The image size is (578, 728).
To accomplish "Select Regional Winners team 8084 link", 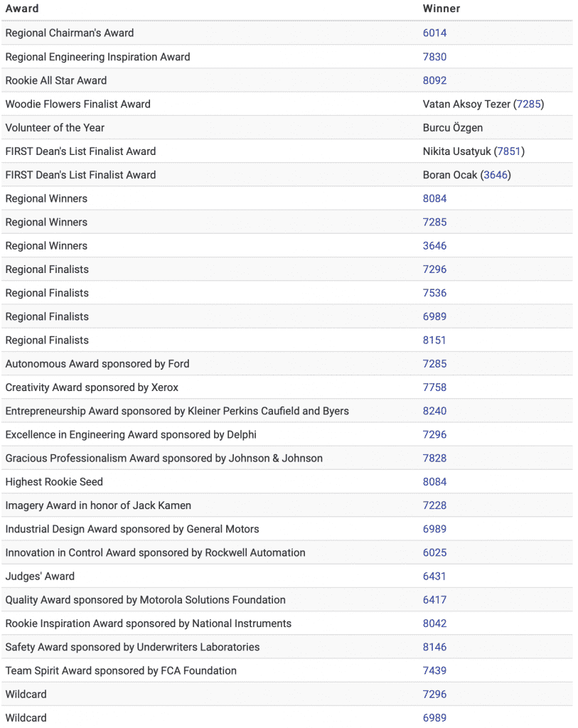I will 434,199.
